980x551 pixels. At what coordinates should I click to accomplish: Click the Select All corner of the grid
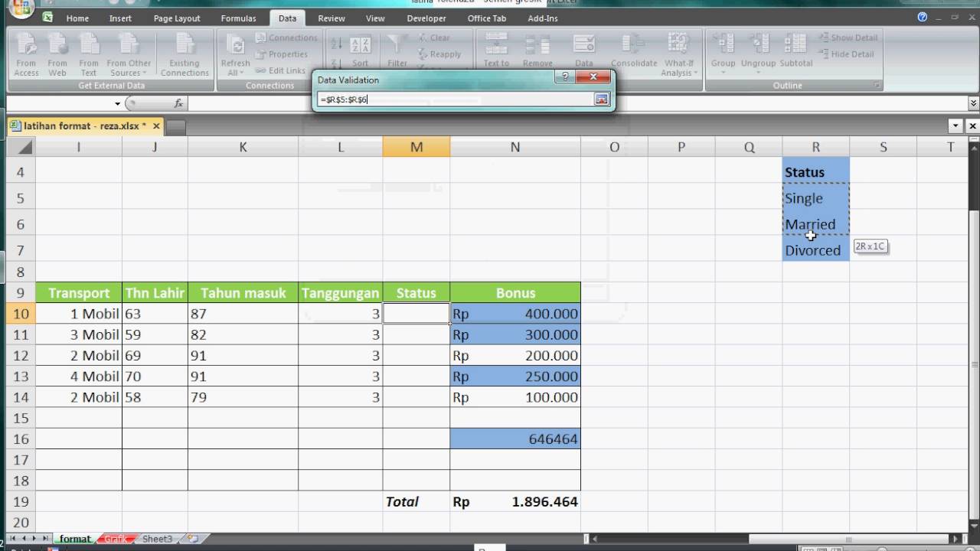coord(20,147)
